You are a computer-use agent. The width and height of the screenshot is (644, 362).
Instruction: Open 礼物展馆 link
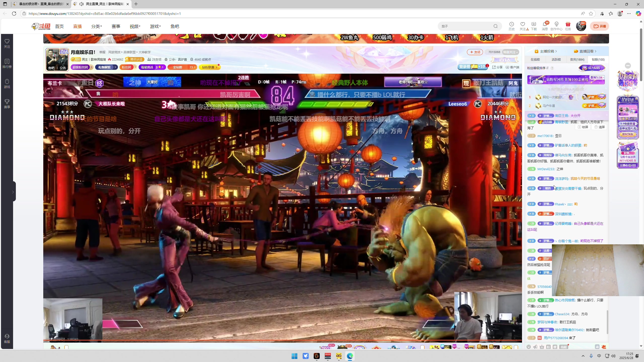(106, 67)
